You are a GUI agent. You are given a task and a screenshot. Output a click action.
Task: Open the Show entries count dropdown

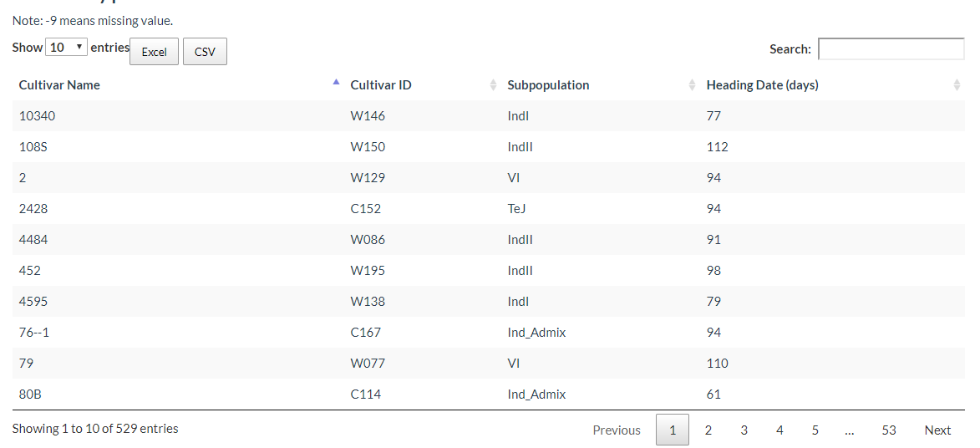(66, 47)
